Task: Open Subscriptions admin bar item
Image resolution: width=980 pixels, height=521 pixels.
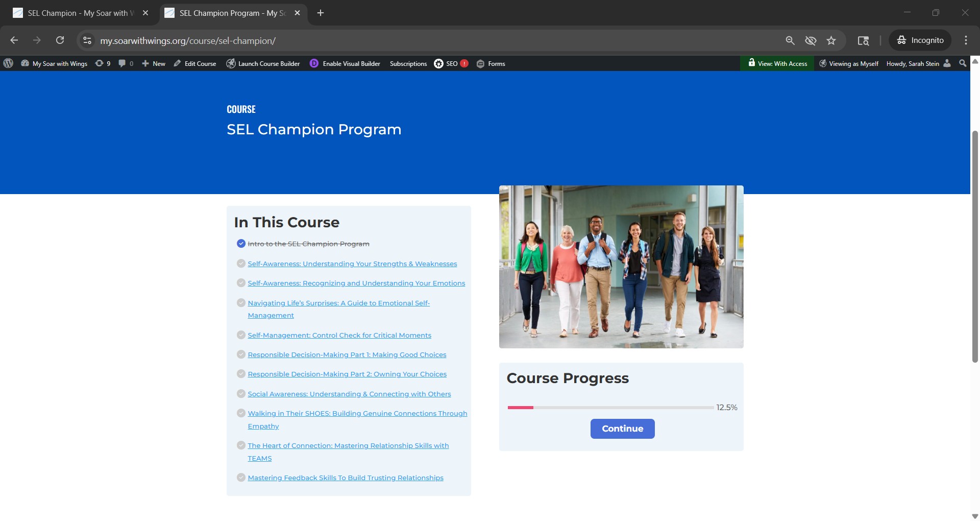Action: (408, 63)
